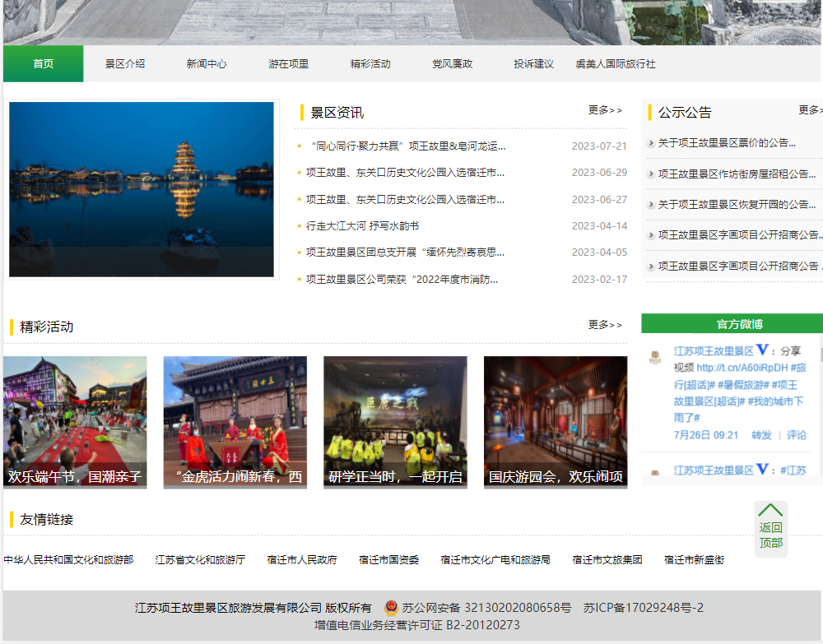
Task: Open the 首页 navigation tab
Action: (x=43, y=64)
